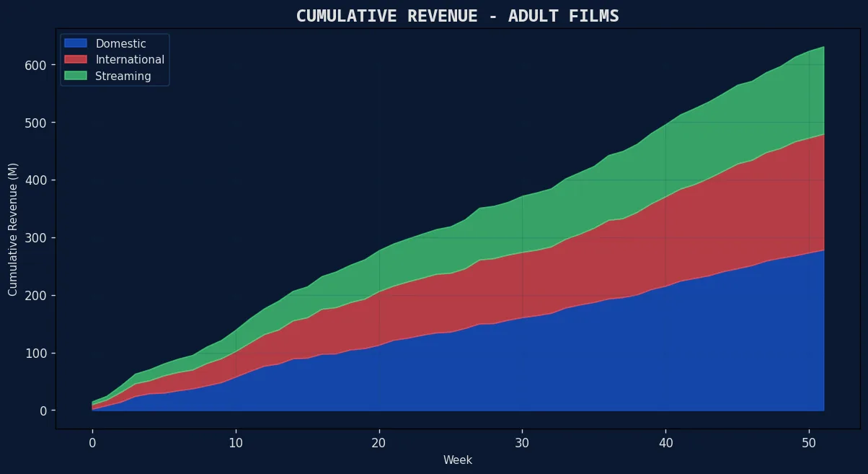Select the Domestic legend label text
This screenshot has width=868, height=474.
tap(120, 44)
